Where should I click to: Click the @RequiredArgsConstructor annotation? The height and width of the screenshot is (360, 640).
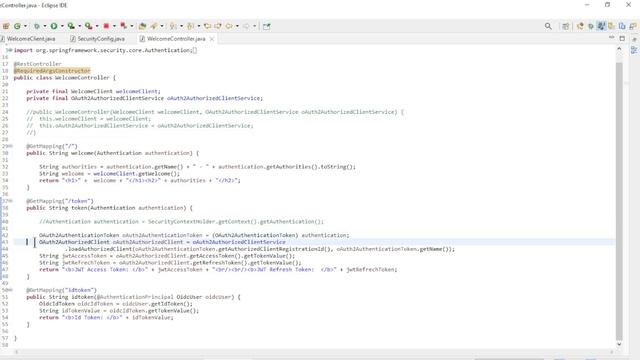(x=52, y=71)
